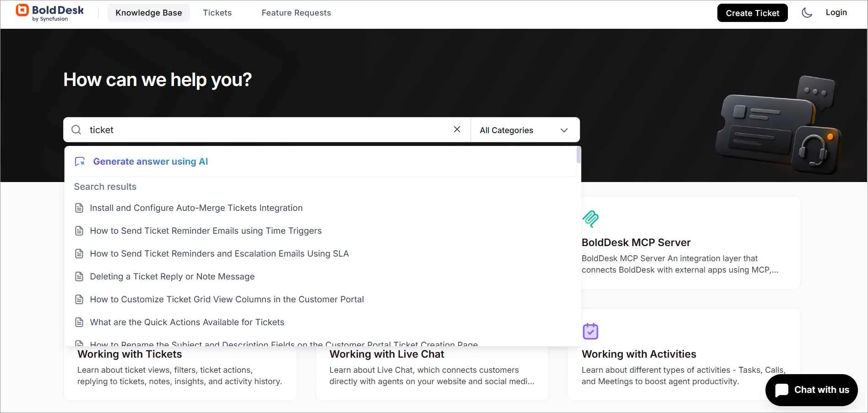Clear the search text with the X icon
868x413 pixels.
point(457,129)
